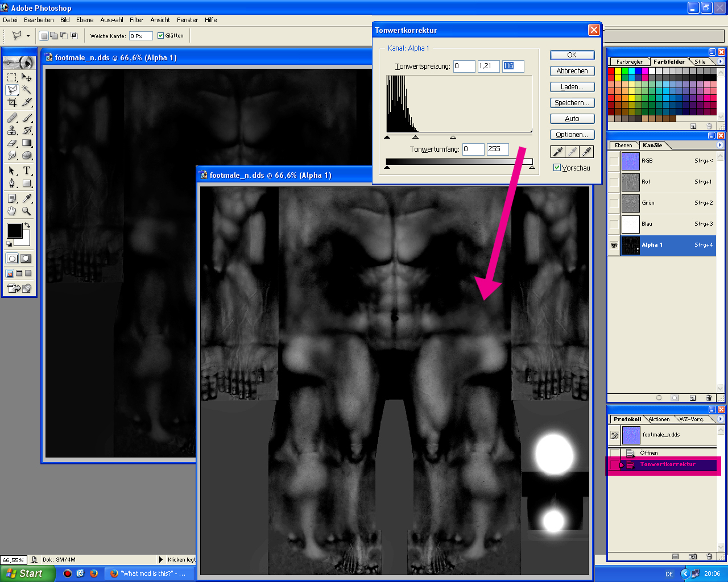Pick the black point eyedropper in Tonwertkorrektur

558,151
